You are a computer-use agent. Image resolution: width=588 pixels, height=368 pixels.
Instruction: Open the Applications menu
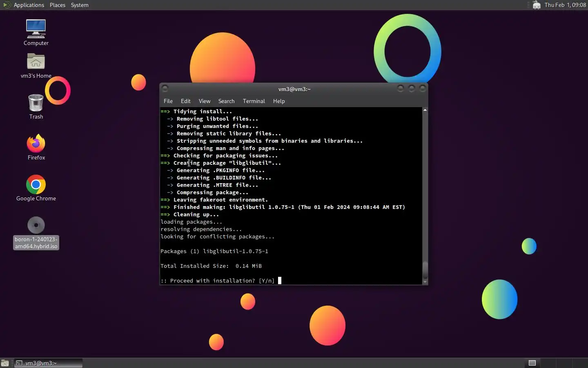click(x=29, y=5)
